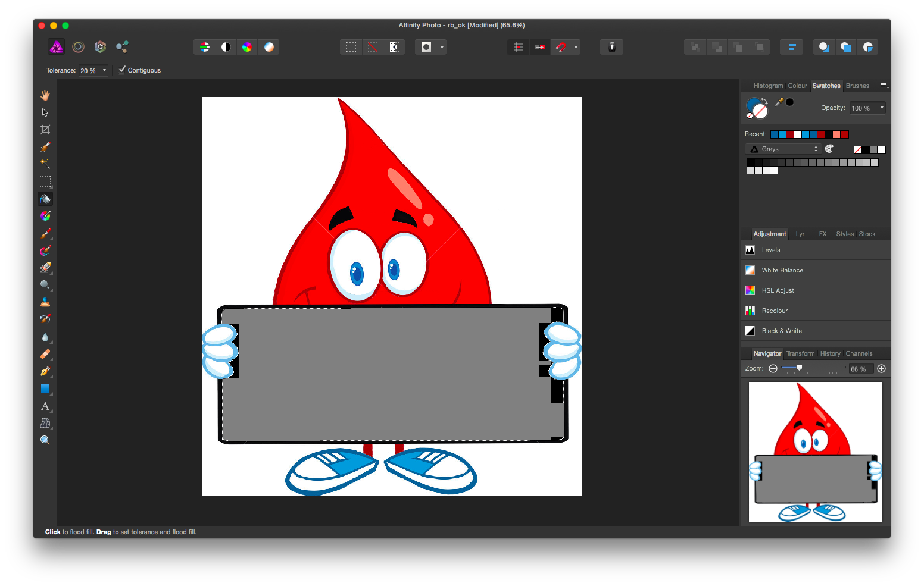Screen dimensions: 924x586
Task: Add a Recolour adjustment
Action: point(815,311)
